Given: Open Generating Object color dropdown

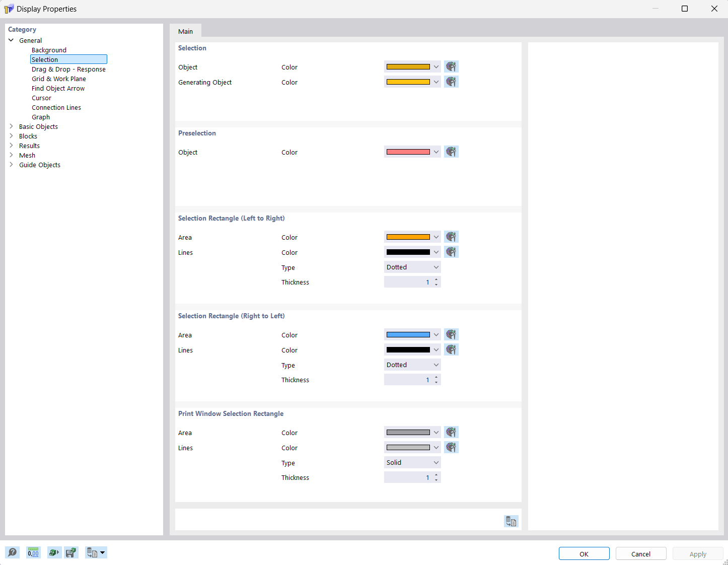Looking at the screenshot, I should [412, 82].
